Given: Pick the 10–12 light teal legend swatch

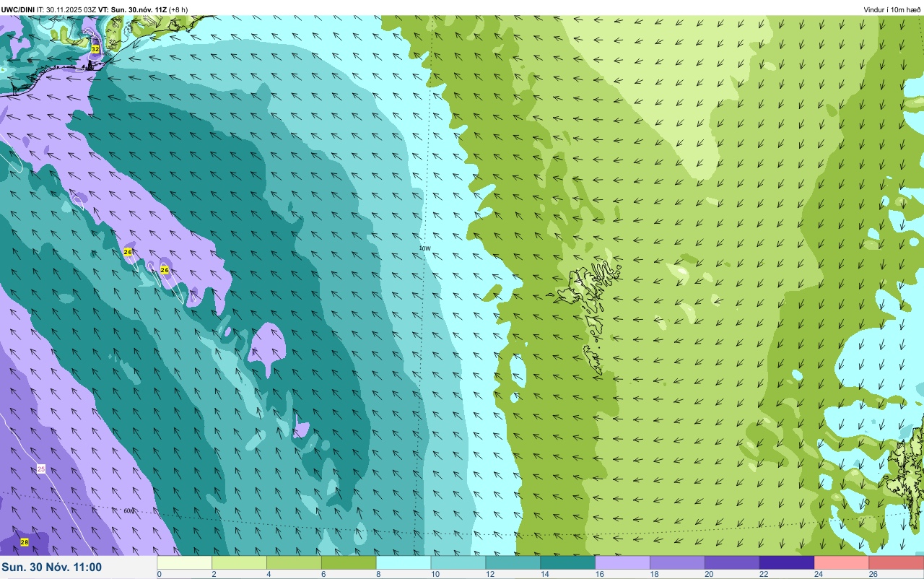Looking at the screenshot, I should point(458,562).
